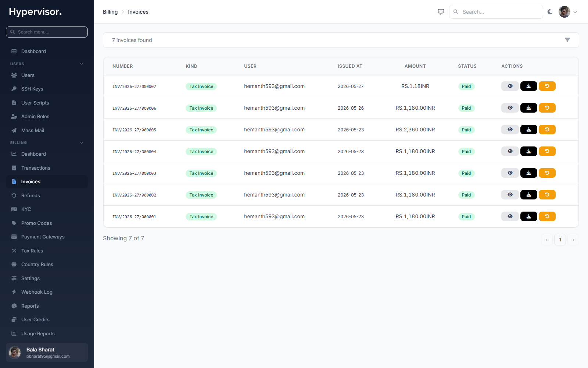Click the Paid status badge of invoice 000003
The height and width of the screenshot is (368, 588).
pyautogui.click(x=466, y=173)
